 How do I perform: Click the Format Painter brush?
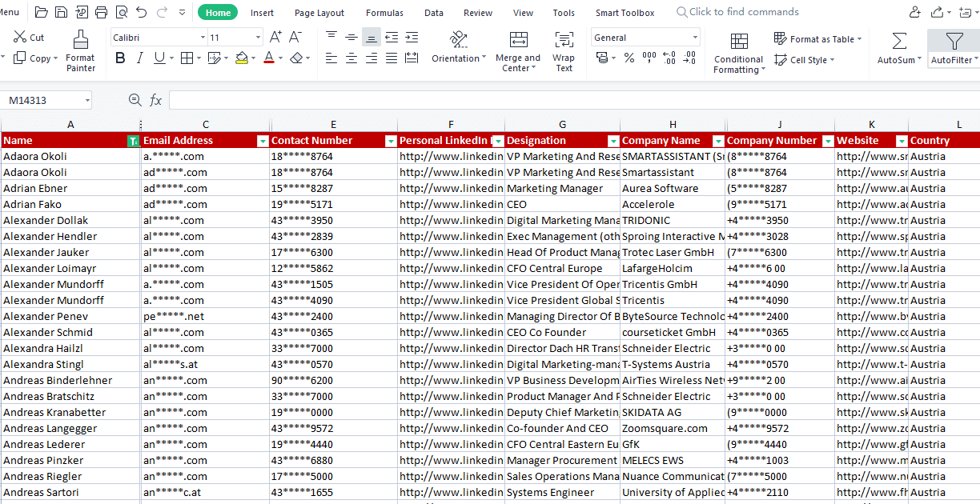pyautogui.click(x=80, y=51)
